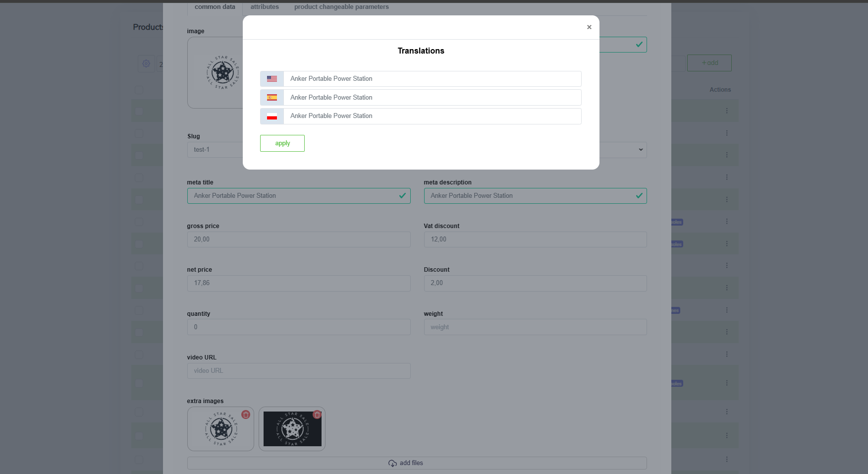Click the settings gear icon in Products
The image size is (868, 474).
(x=146, y=63)
